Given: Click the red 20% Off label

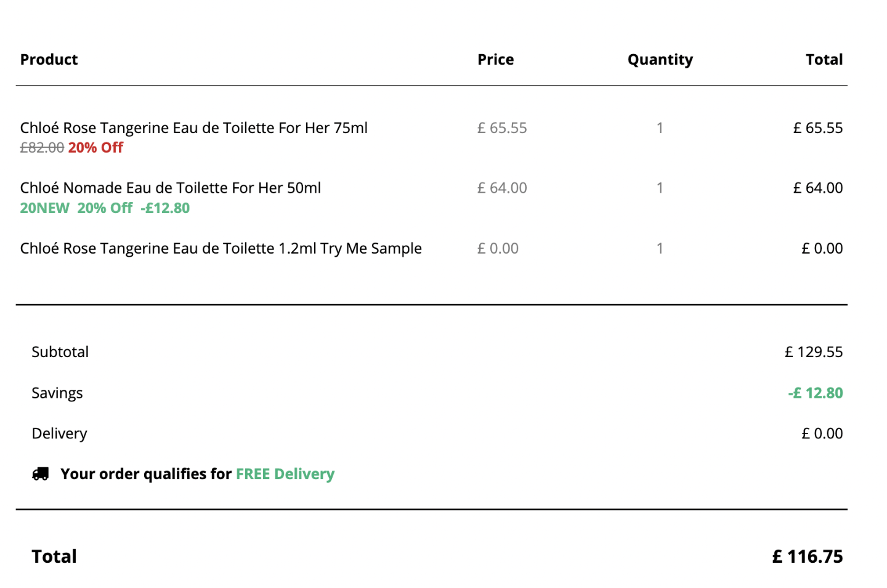Looking at the screenshot, I should (95, 148).
